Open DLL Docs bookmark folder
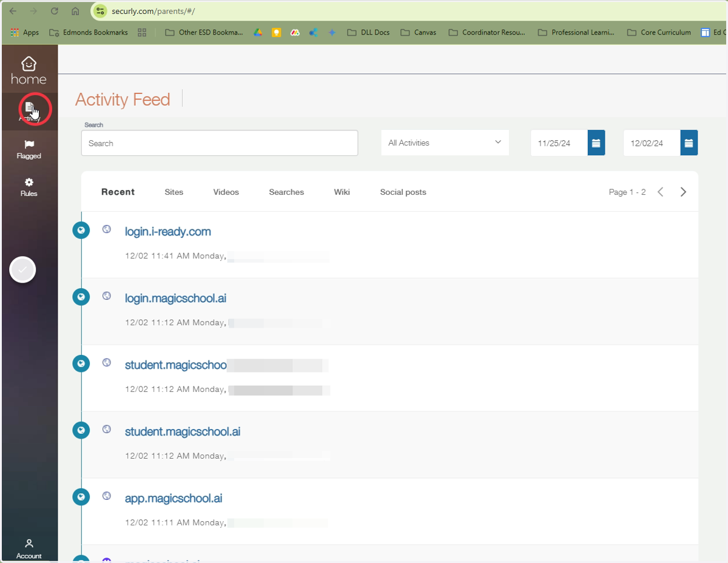This screenshot has height=563, width=728. (368, 33)
